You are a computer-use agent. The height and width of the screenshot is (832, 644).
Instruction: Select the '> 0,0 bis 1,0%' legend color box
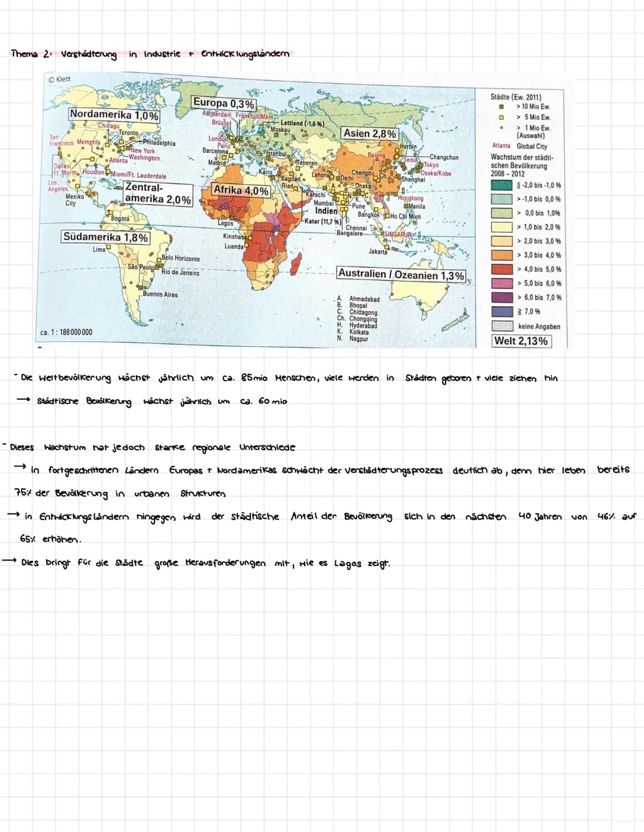[x=501, y=213]
